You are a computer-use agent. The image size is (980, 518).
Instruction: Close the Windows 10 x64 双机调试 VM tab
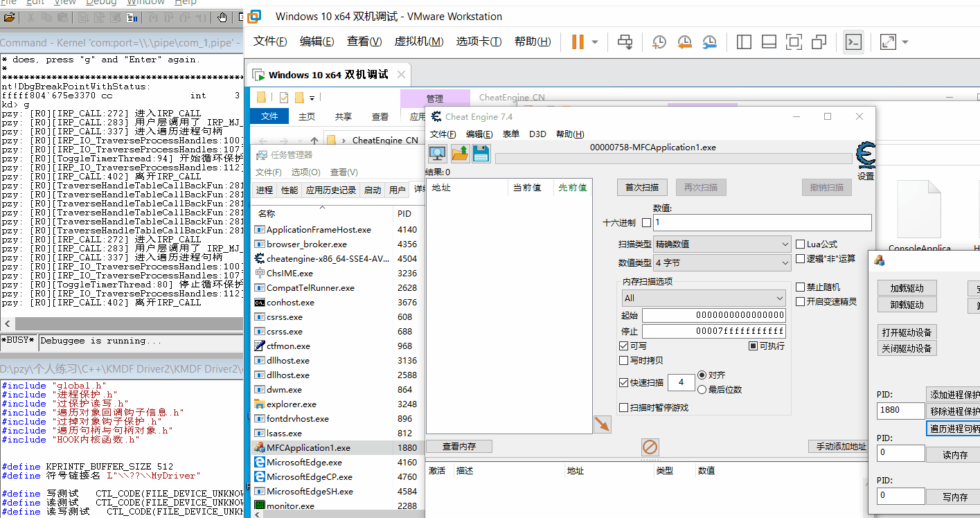point(400,75)
